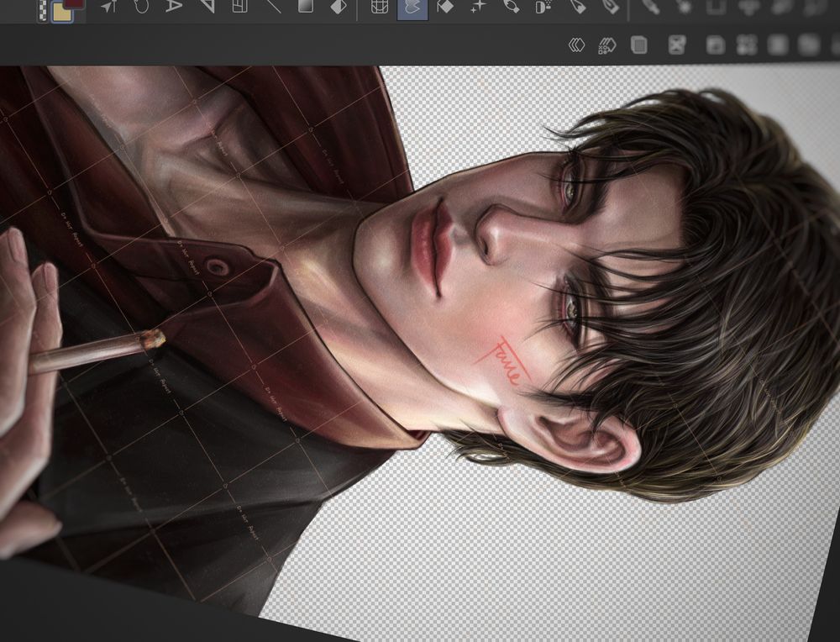The width and height of the screenshot is (840, 642).
Task: Select the Text tool (letter A)
Action: coord(174,6)
